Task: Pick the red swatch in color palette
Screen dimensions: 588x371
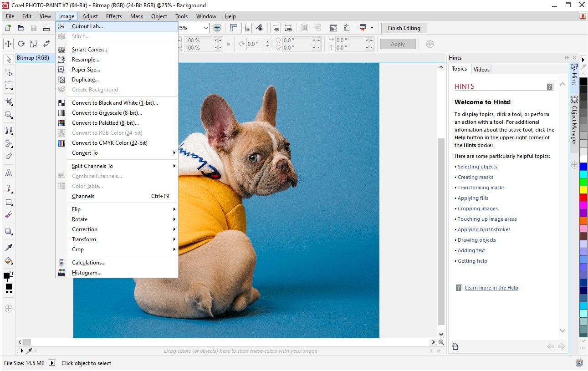Action: [583, 197]
